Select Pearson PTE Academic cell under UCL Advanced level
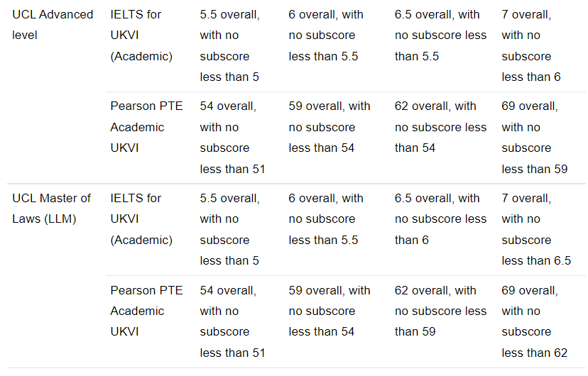The height and width of the screenshot is (376, 588). (x=146, y=127)
